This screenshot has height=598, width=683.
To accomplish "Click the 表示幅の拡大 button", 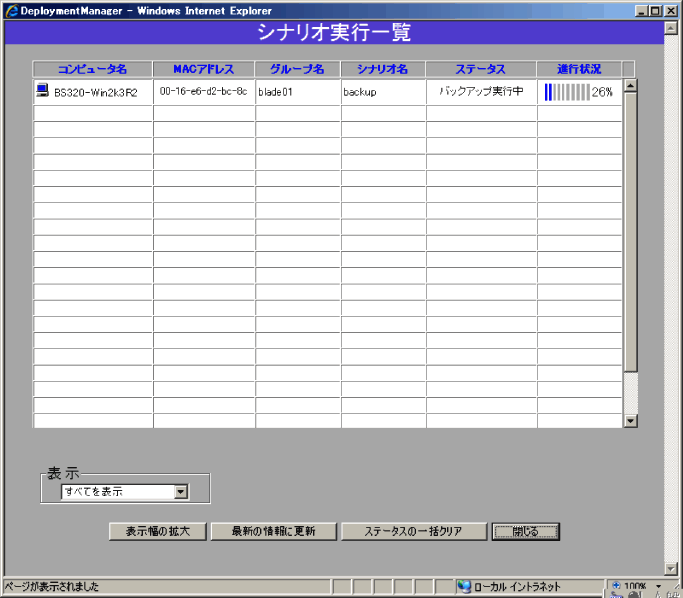I will (x=158, y=531).
